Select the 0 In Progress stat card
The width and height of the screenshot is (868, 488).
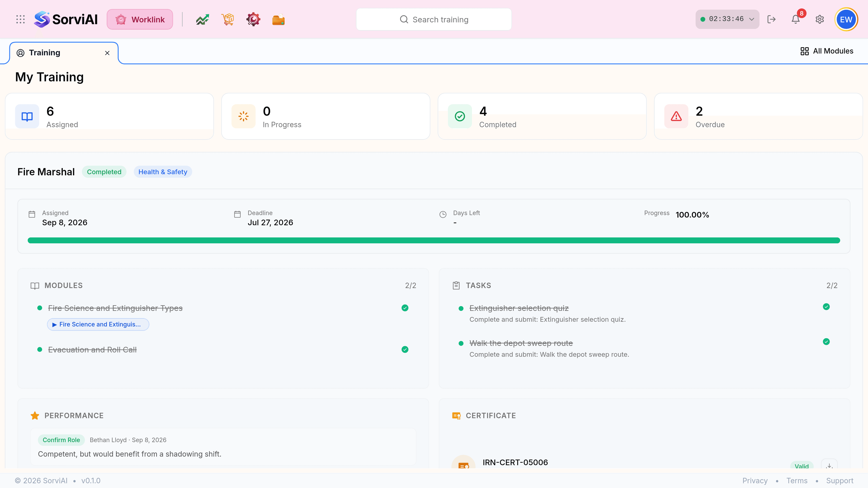tap(325, 116)
